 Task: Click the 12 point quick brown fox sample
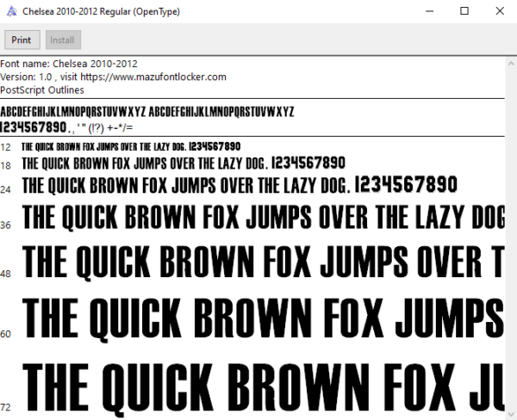pos(131,146)
